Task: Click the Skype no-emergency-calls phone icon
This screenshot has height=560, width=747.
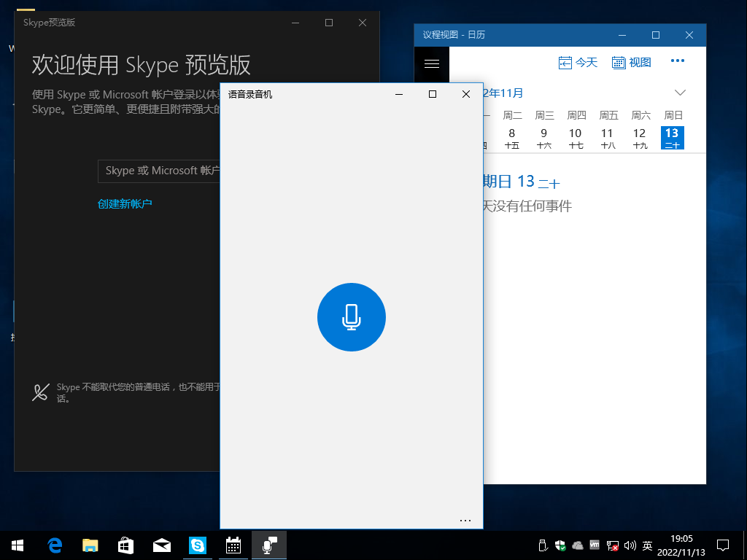Action: coord(41,392)
